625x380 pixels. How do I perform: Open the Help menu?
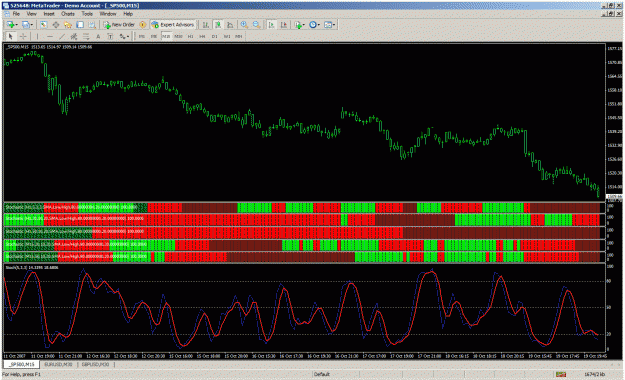tap(128, 14)
